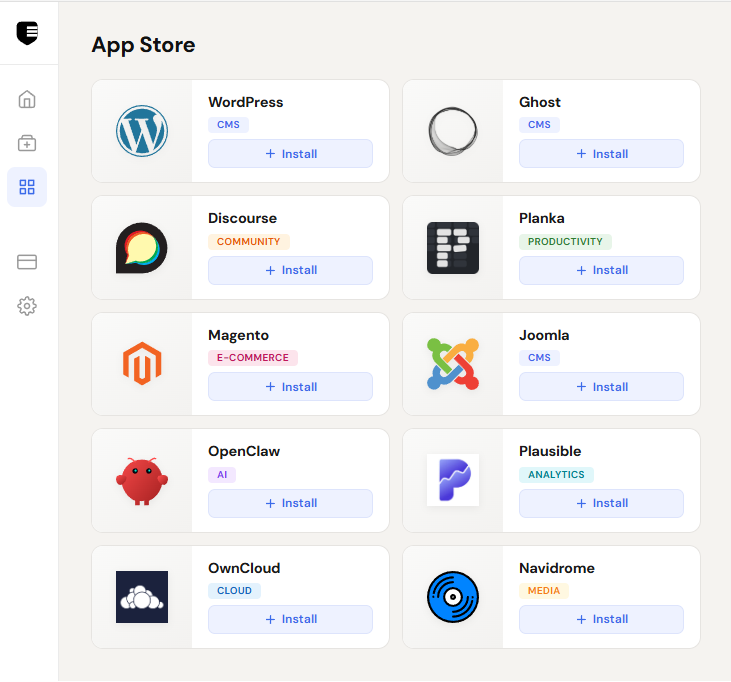Click the colorful Joomla logo
Viewport: 731px width, 682px height.
(x=453, y=364)
